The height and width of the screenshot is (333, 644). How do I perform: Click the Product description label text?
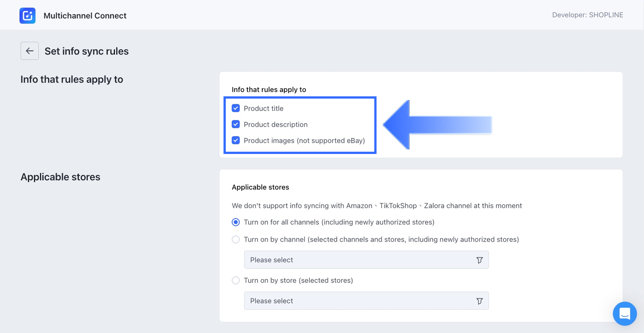[x=275, y=124]
